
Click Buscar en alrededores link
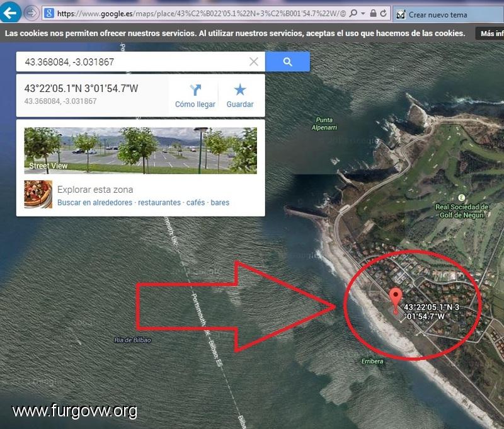point(95,202)
